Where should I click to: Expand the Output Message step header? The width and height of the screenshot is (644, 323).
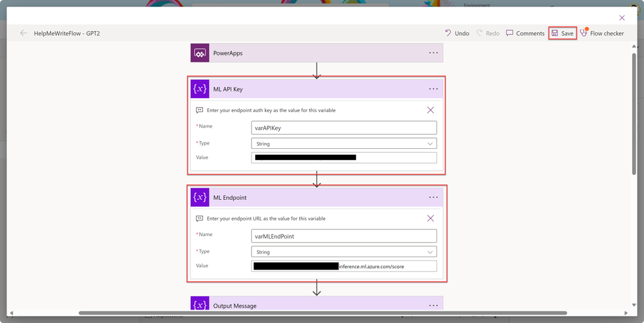coord(317,303)
